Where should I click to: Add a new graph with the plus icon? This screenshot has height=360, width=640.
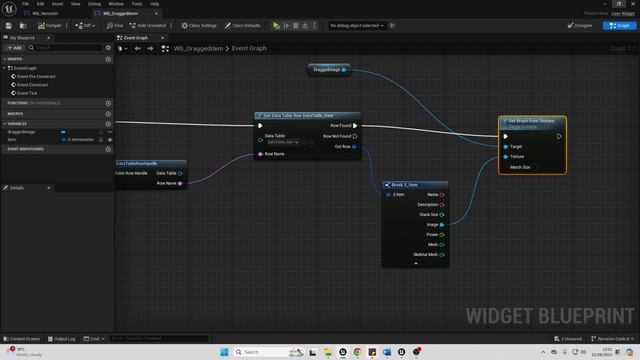(x=108, y=59)
